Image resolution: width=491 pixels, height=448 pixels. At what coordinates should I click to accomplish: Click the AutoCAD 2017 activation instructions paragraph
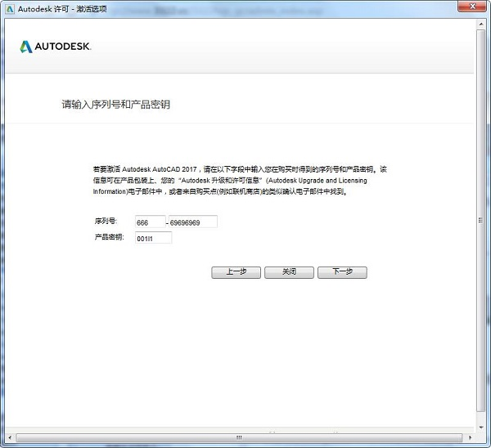[239, 181]
